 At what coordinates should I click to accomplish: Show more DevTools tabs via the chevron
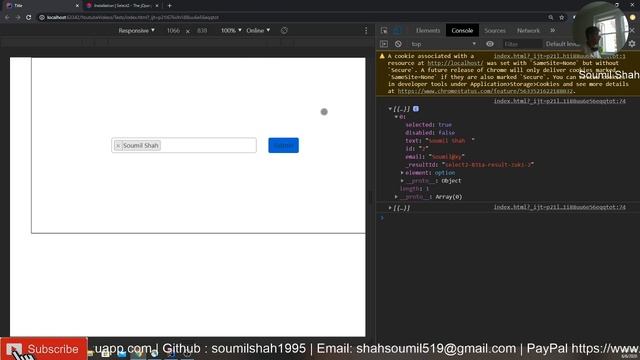point(552,31)
